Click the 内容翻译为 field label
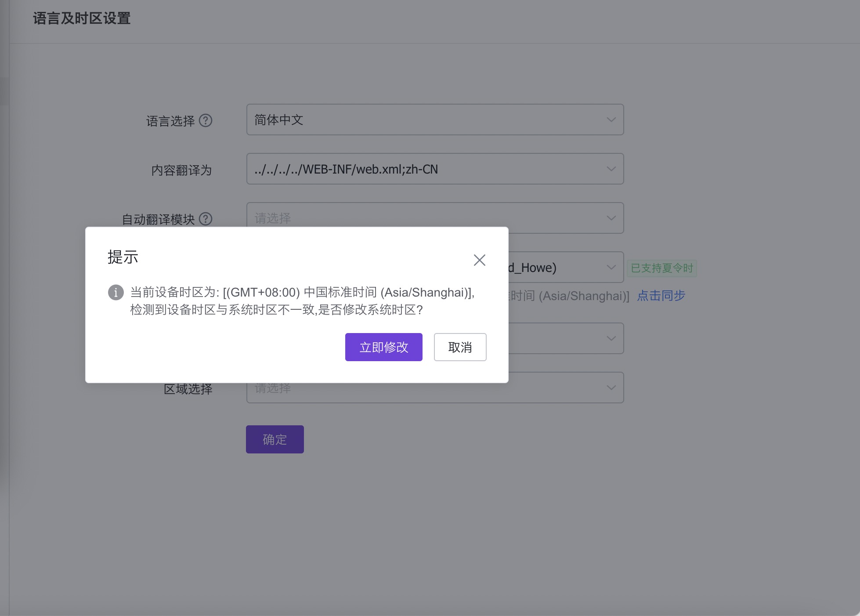This screenshot has height=616, width=860. click(x=181, y=170)
